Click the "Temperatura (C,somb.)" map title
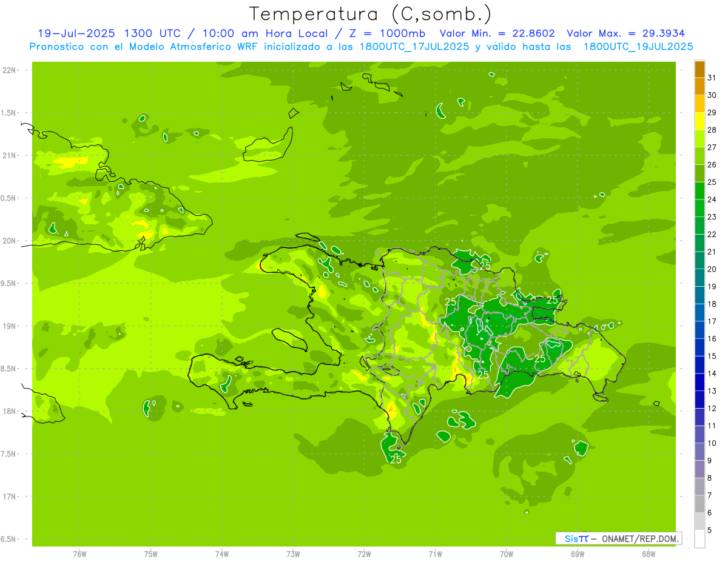Viewport: 728px width, 562px height. [x=371, y=14]
